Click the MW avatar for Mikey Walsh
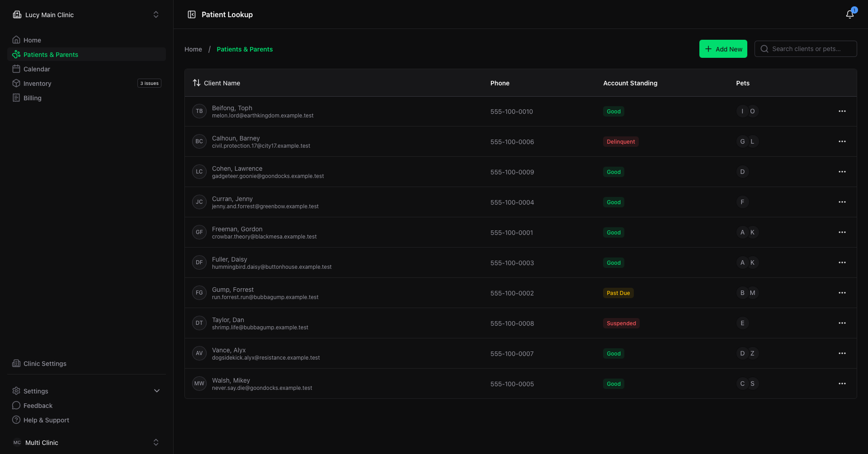 tap(199, 384)
